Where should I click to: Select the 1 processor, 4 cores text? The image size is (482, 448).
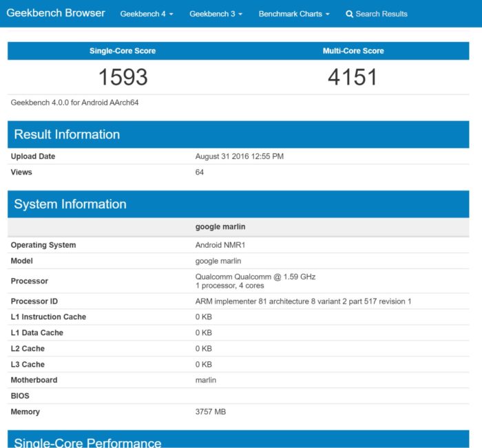(229, 286)
